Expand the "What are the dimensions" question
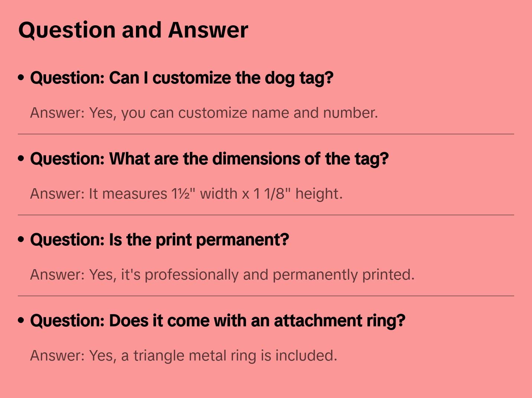Viewport: 532px width, 398px height. [x=209, y=159]
